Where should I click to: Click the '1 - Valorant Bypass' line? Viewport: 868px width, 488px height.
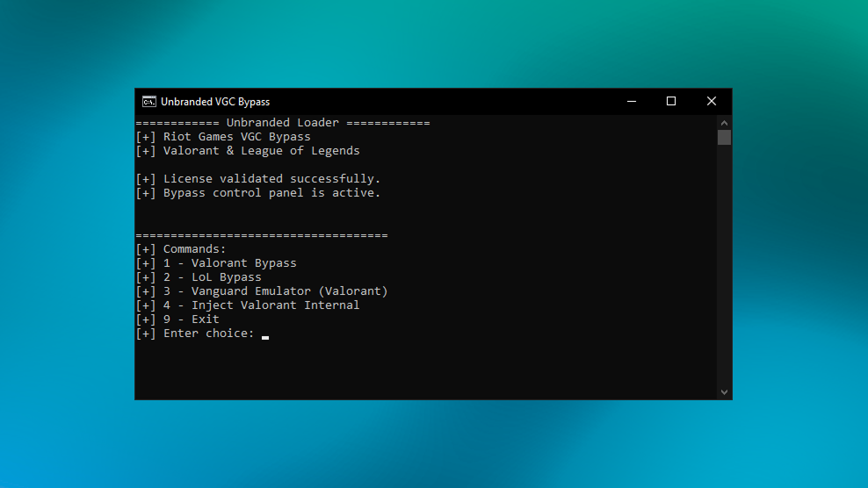point(229,263)
